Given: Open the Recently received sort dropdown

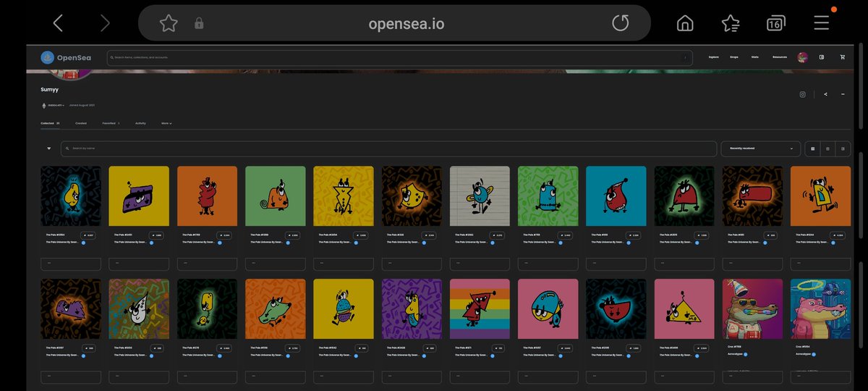Looking at the screenshot, I should coord(760,148).
